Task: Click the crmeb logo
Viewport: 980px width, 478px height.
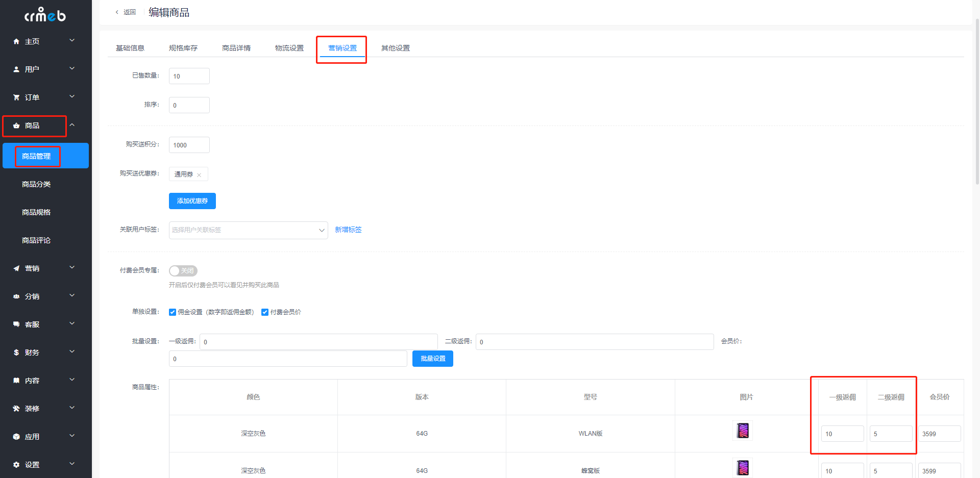Action: coord(45,15)
